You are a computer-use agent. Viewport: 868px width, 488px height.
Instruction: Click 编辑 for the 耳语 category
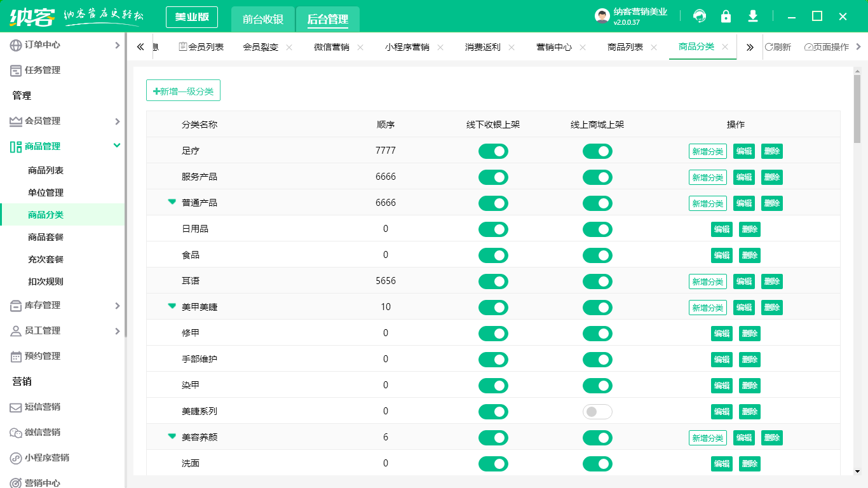(x=744, y=281)
